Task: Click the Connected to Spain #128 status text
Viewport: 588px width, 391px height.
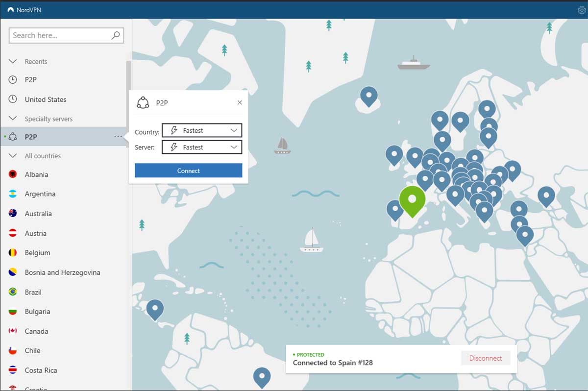Action: (x=333, y=363)
